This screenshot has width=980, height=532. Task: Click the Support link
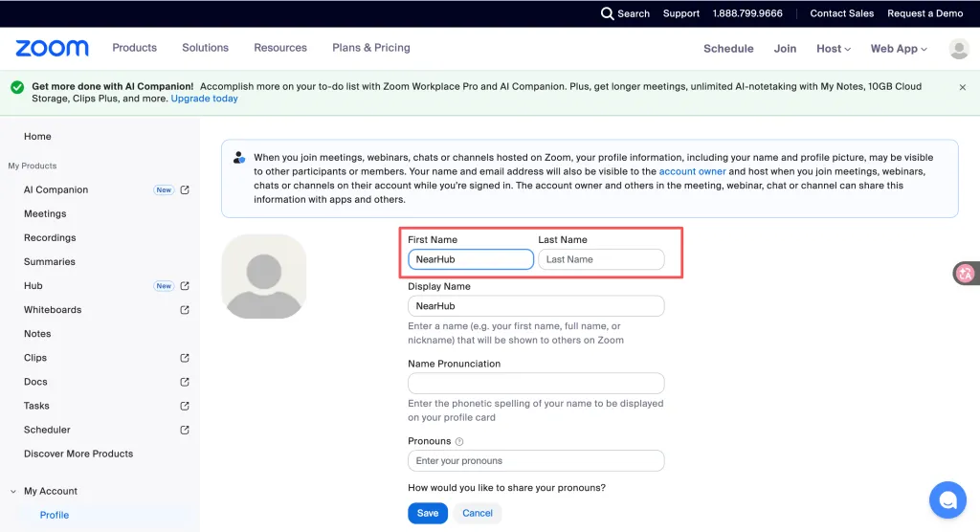pyautogui.click(x=680, y=13)
